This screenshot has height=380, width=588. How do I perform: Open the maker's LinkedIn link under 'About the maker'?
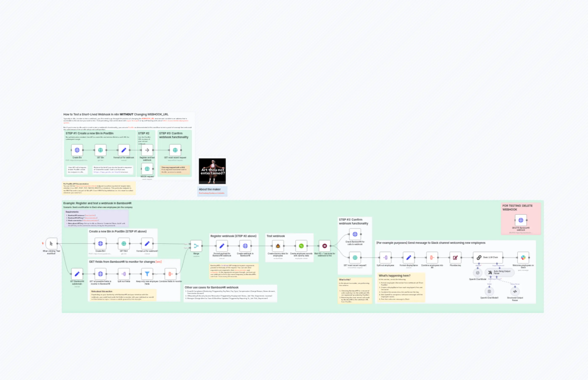click(212, 193)
